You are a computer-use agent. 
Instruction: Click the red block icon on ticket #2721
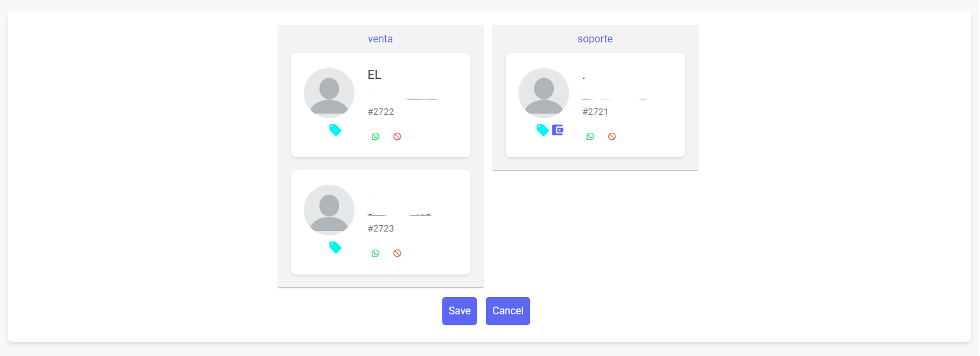click(x=612, y=137)
